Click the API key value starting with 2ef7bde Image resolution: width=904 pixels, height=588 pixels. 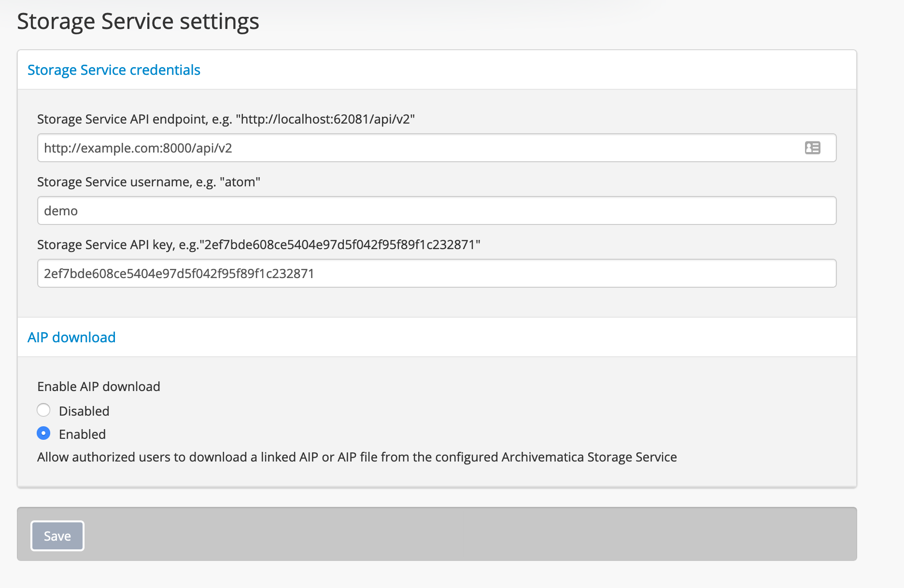(179, 274)
